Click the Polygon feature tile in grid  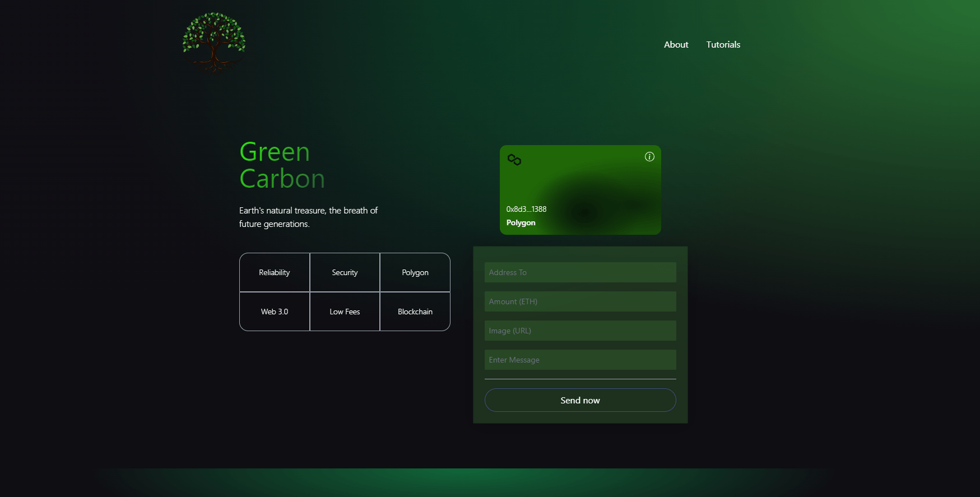point(415,272)
